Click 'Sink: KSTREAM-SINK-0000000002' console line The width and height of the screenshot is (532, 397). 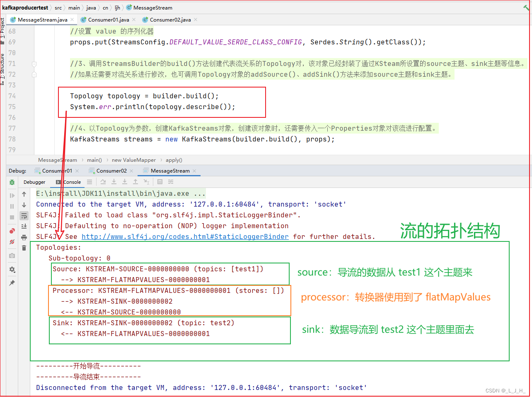(143, 323)
